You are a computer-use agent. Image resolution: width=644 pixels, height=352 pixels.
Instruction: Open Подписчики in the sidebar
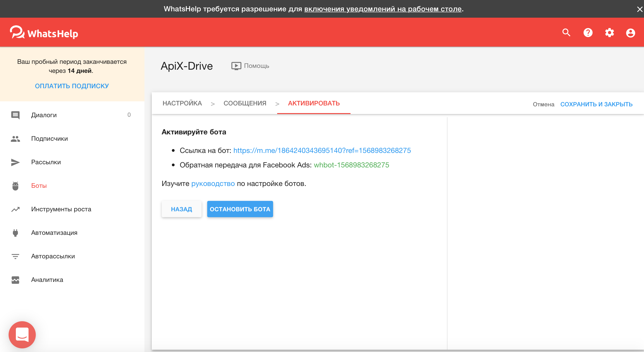pos(72,139)
